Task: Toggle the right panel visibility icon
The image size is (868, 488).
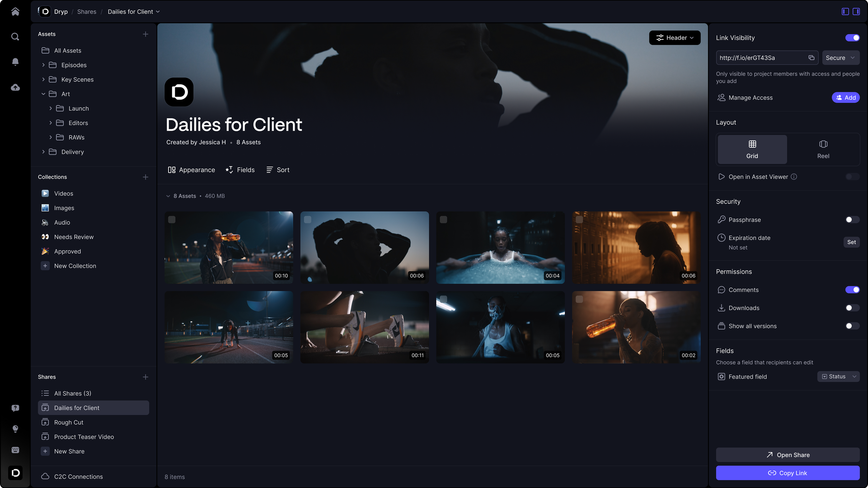Action: pyautogui.click(x=856, y=12)
